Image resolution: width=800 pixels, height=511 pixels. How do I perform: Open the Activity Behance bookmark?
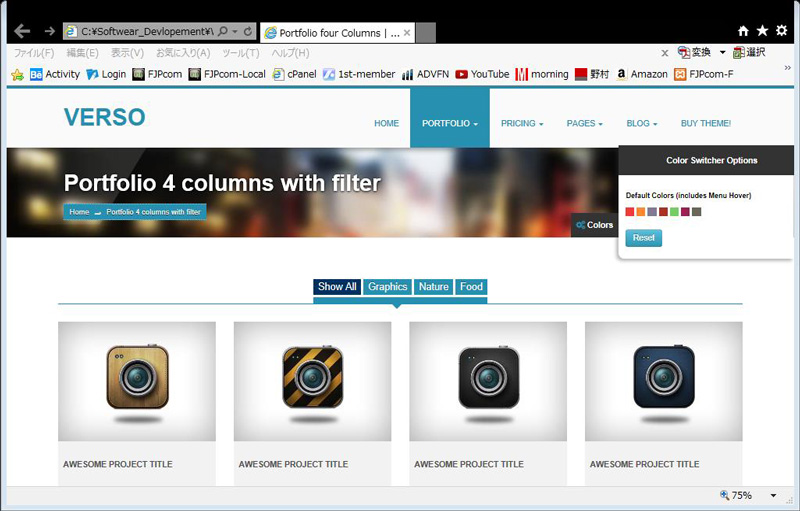point(55,74)
